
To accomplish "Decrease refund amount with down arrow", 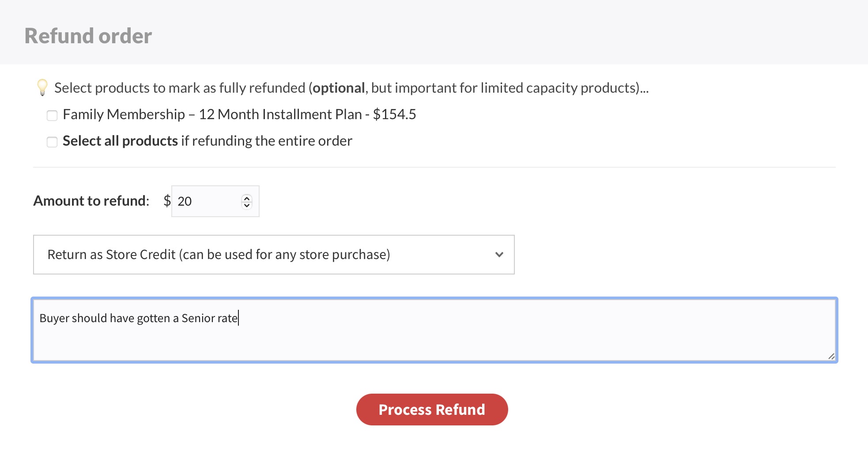I will tap(247, 205).
